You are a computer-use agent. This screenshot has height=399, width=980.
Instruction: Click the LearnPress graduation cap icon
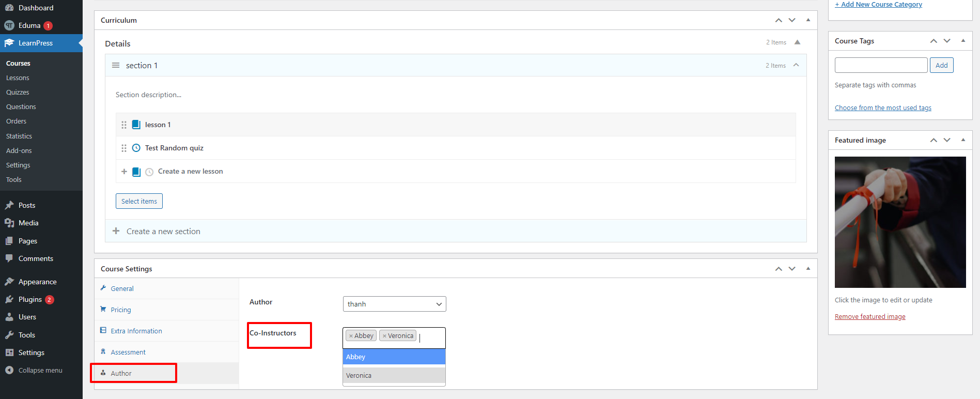[x=9, y=43]
